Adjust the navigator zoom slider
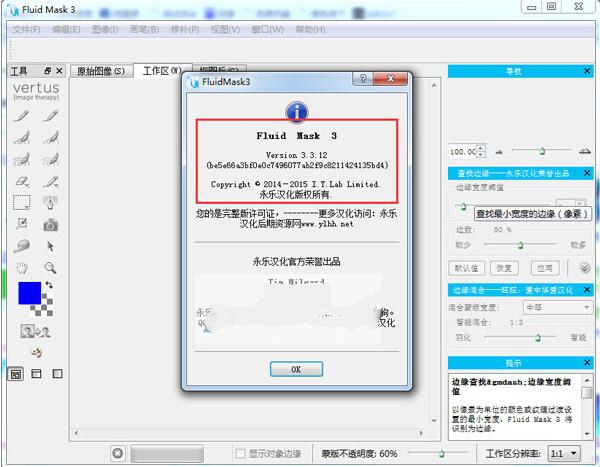 542,151
